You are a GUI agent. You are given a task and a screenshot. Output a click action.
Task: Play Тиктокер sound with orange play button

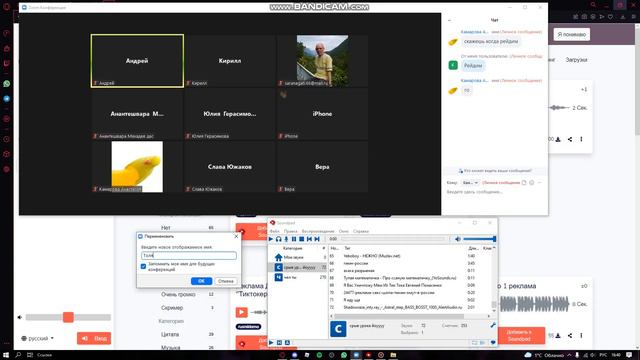coord(242,312)
